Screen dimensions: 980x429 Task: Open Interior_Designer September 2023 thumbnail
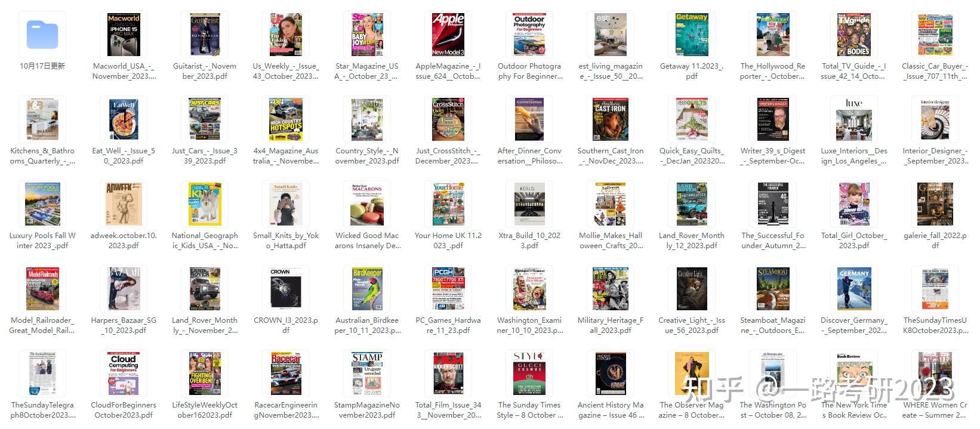[x=935, y=119]
